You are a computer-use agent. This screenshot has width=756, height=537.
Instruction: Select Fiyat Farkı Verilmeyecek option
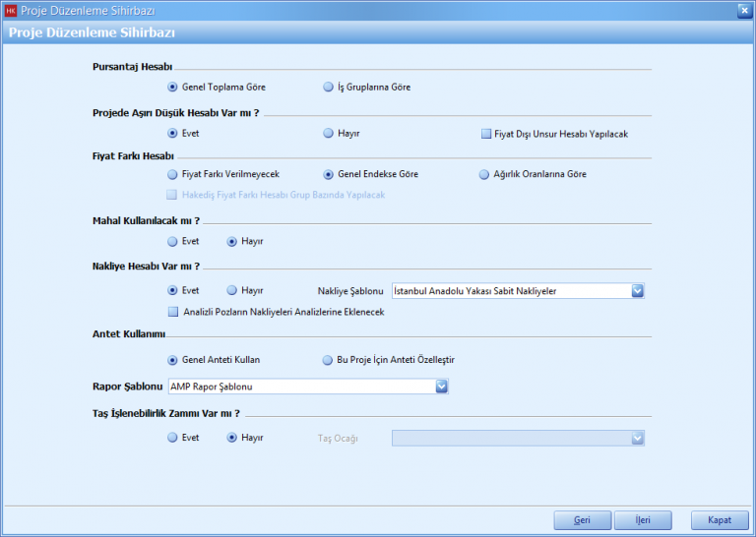(x=173, y=174)
